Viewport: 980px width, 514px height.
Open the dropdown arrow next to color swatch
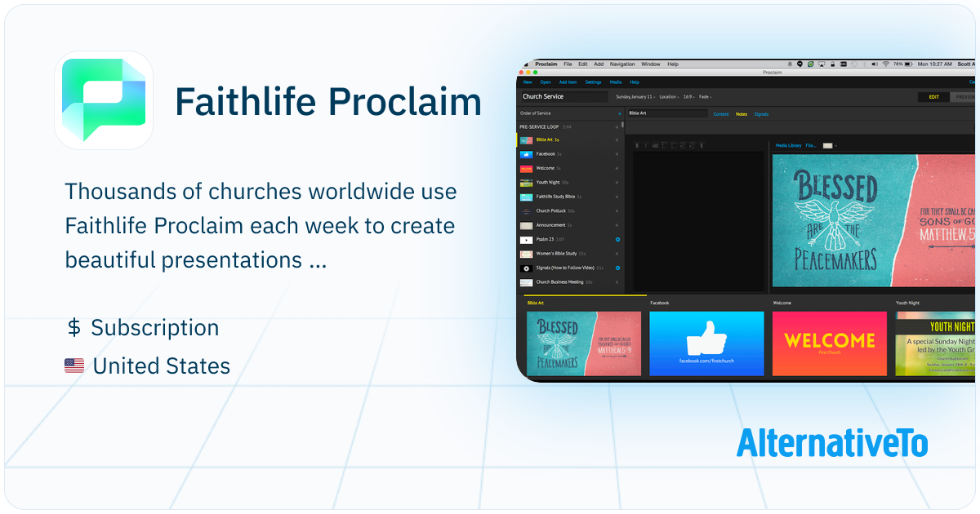836,145
